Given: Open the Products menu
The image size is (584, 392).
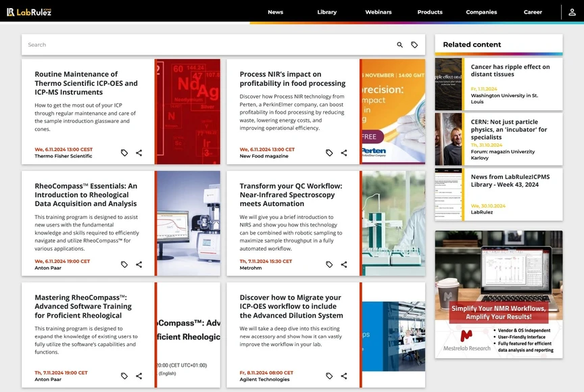Looking at the screenshot, I should (x=430, y=12).
